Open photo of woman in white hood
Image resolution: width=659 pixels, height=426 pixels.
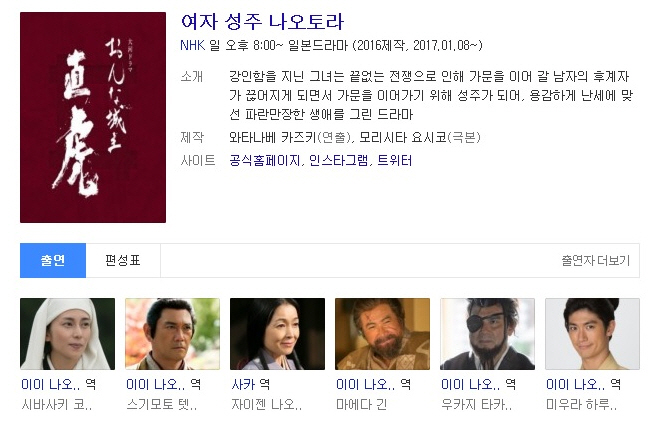click(x=67, y=334)
